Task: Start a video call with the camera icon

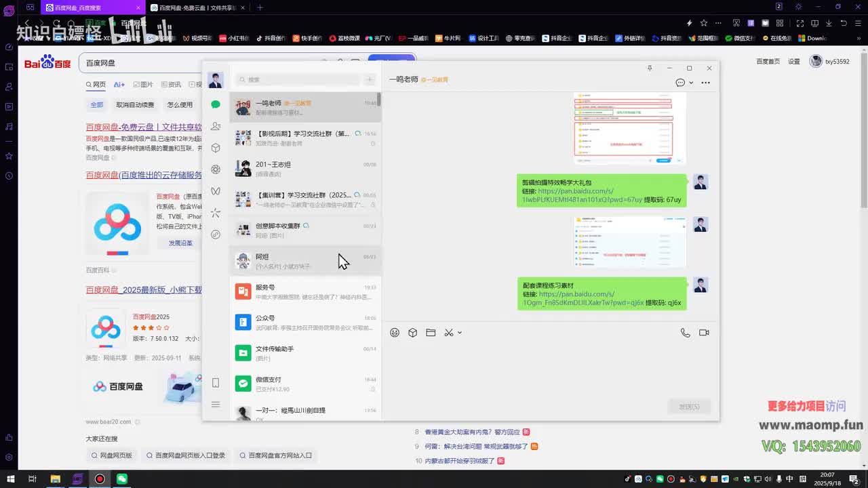Action: click(x=704, y=333)
